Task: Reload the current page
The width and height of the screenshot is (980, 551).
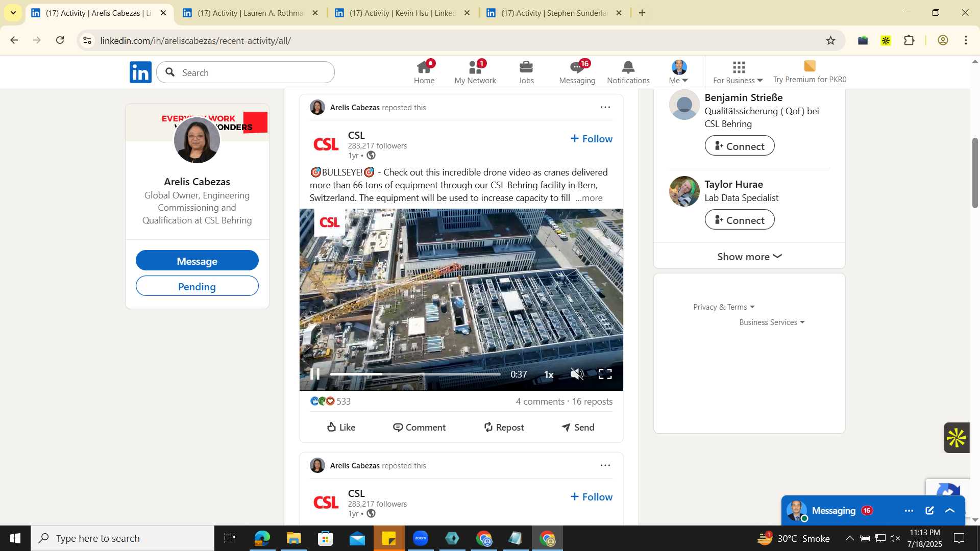Action: click(60, 40)
